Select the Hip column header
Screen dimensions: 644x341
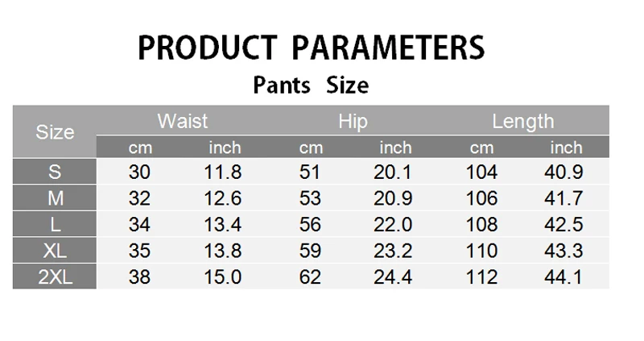coord(353,122)
